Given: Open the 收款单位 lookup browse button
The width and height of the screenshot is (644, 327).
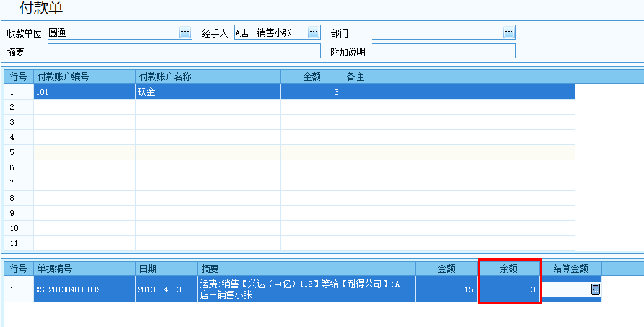Looking at the screenshot, I should pyautogui.click(x=184, y=32).
